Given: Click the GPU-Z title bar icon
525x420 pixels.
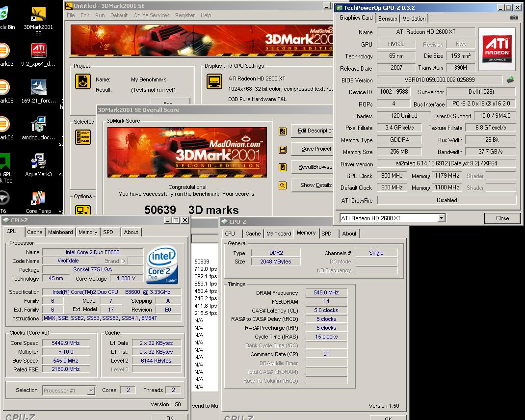Looking at the screenshot, I should tap(339, 8).
